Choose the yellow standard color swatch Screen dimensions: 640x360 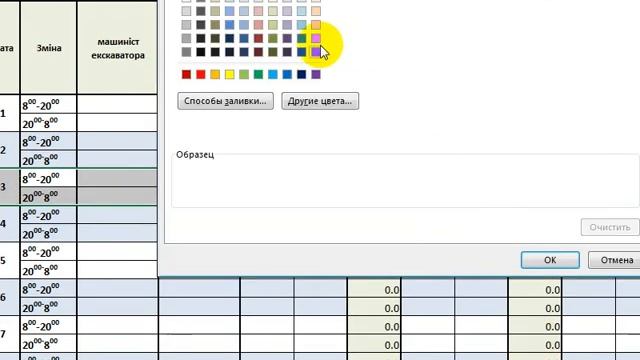click(x=230, y=74)
